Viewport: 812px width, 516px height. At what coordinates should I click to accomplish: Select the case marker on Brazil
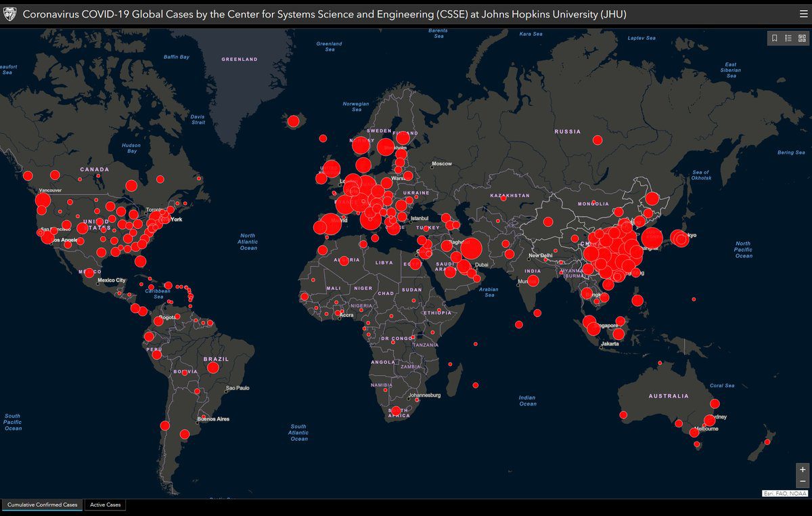(212, 368)
